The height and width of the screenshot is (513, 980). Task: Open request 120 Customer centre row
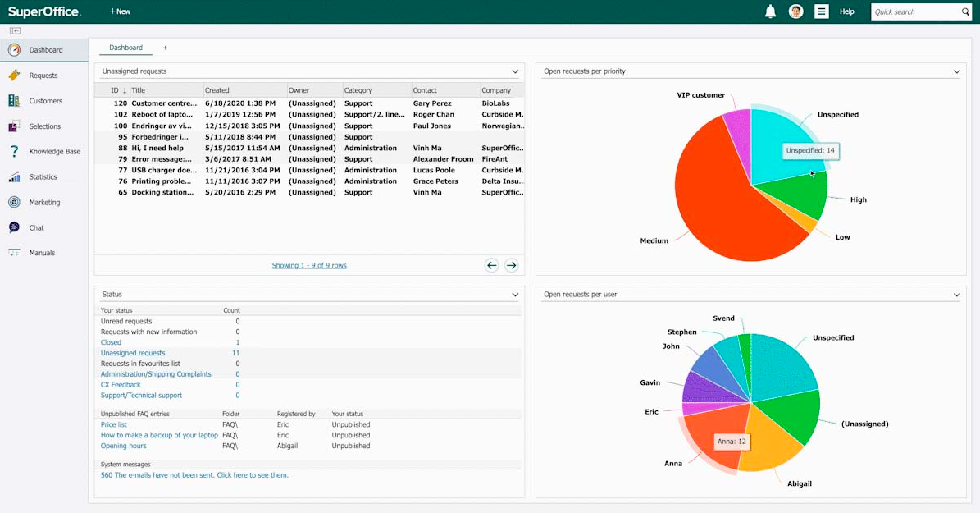[309, 103]
